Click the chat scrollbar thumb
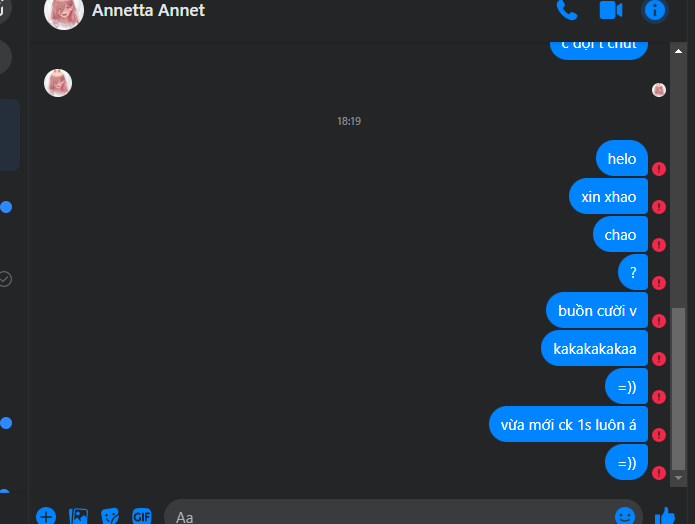The width and height of the screenshot is (695, 524). click(678, 388)
